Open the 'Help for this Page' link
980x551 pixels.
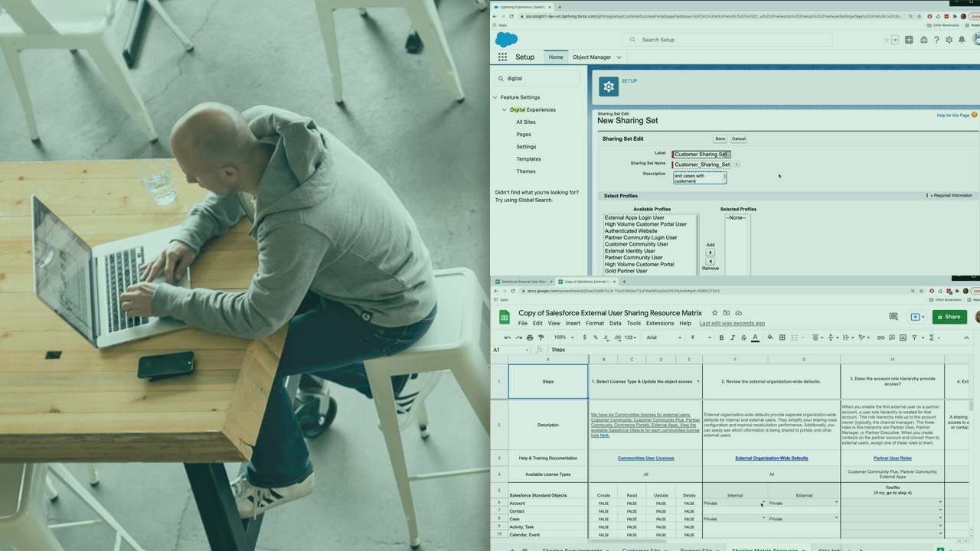pyautogui.click(x=953, y=115)
